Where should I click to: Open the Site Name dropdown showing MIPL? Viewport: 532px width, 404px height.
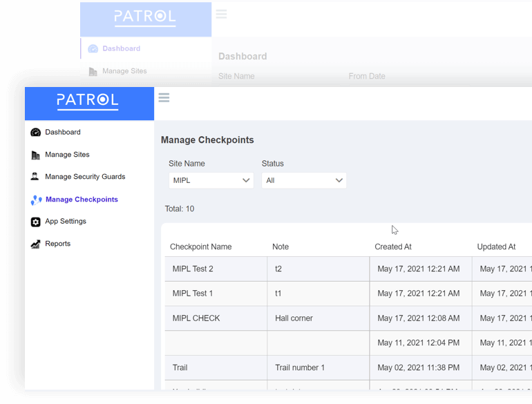click(211, 180)
